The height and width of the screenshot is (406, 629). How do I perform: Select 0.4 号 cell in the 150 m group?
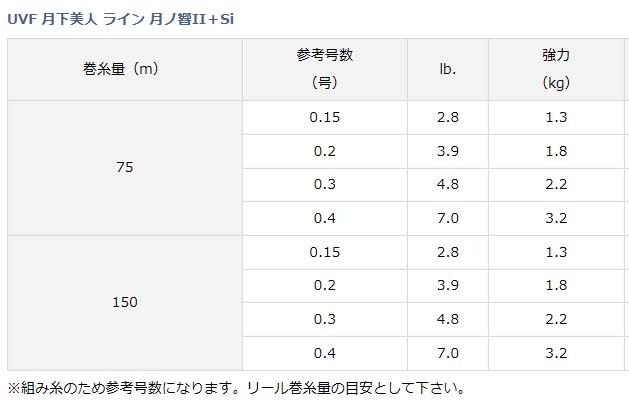click(x=324, y=353)
